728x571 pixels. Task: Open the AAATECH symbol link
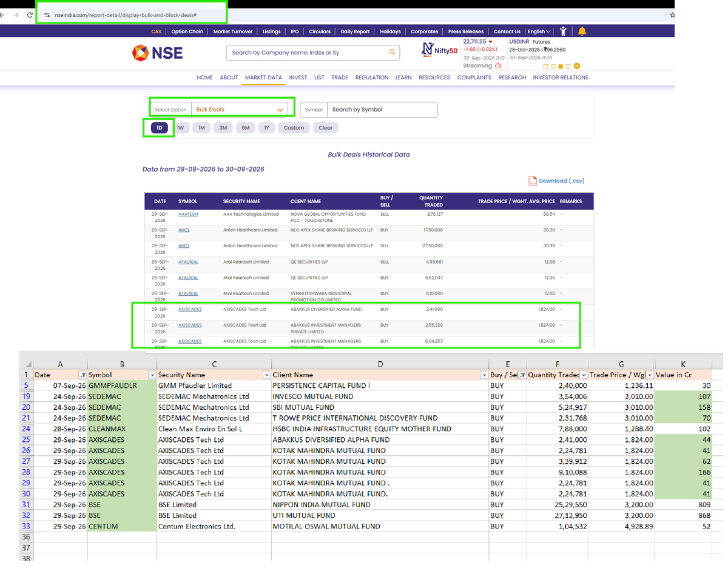(188, 214)
